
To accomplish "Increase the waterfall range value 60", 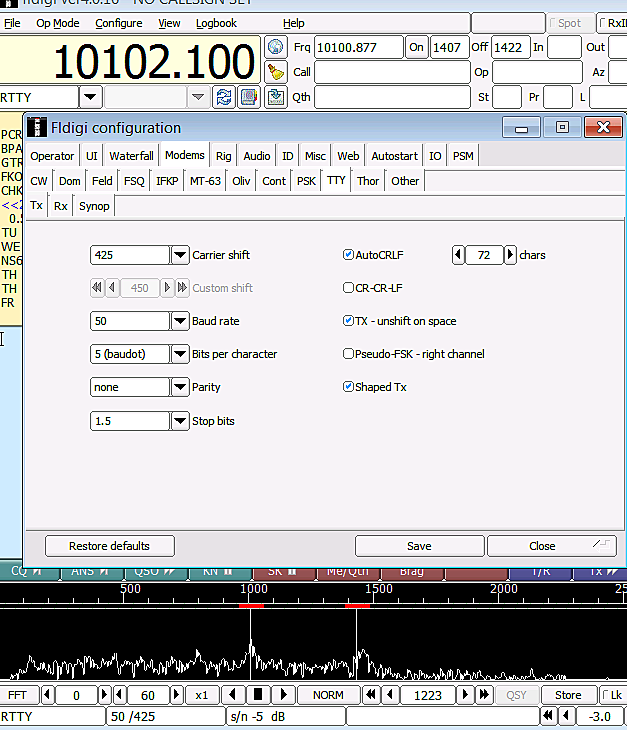I will point(176,695).
